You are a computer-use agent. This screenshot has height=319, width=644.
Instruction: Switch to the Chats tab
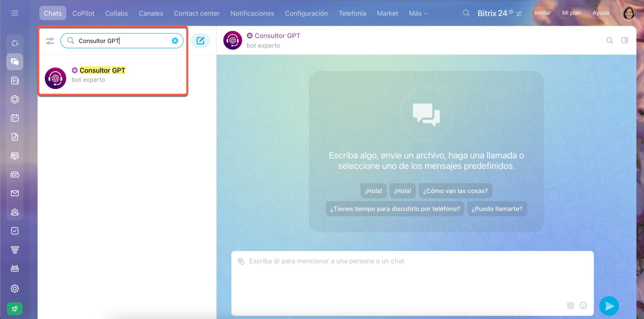53,13
